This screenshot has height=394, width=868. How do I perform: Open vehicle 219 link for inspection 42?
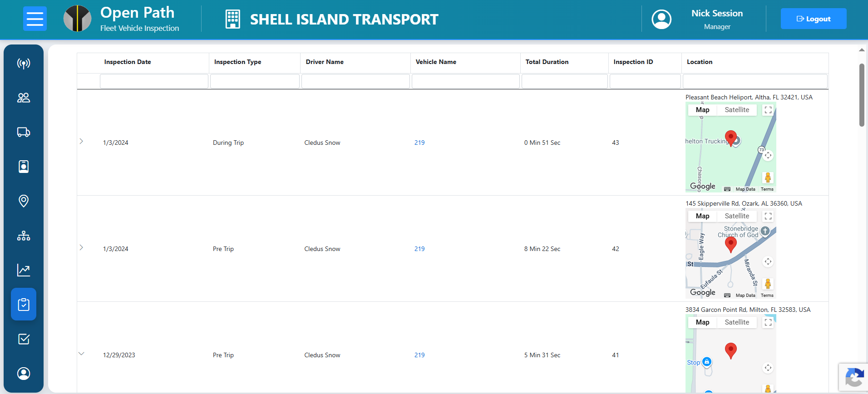point(419,249)
